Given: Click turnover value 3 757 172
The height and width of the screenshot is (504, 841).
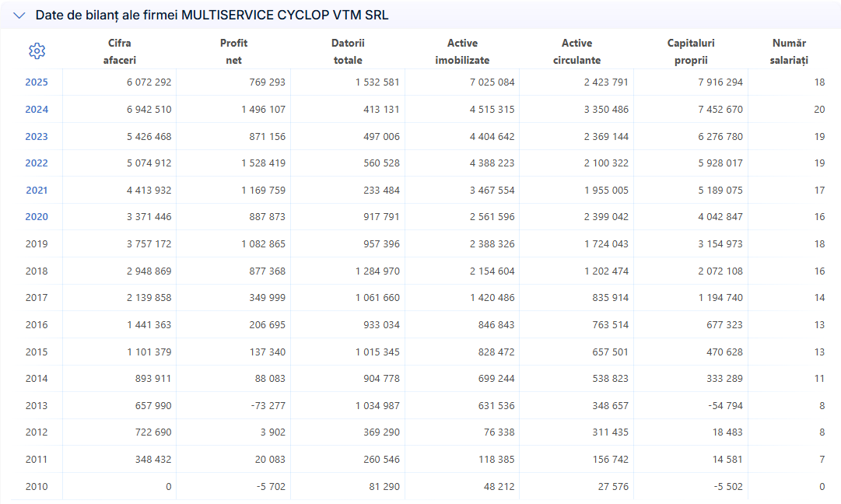Looking at the screenshot, I should coord(149,244).
